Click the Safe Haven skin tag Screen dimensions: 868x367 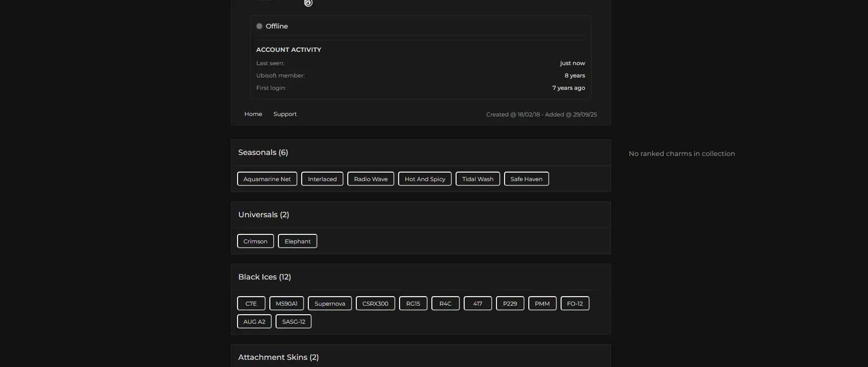[526, 179]
